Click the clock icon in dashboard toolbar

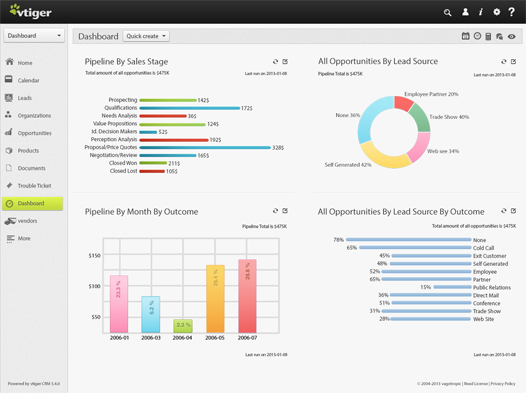tap(477, 36)
